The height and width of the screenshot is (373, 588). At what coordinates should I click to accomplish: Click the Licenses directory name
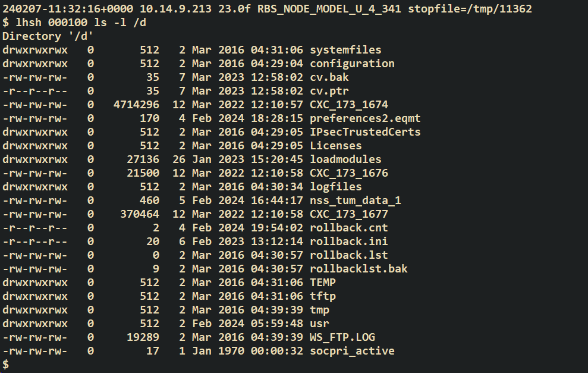coord(336,146)
